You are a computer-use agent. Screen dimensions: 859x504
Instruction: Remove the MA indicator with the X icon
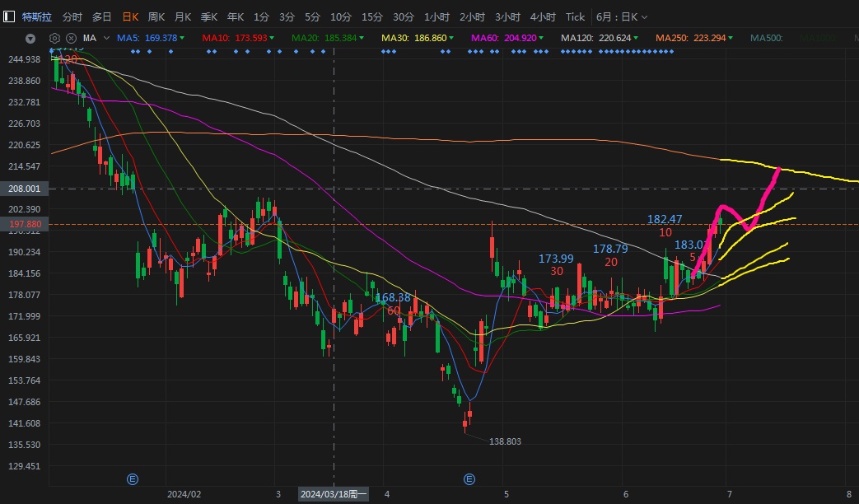coord(71,38)
